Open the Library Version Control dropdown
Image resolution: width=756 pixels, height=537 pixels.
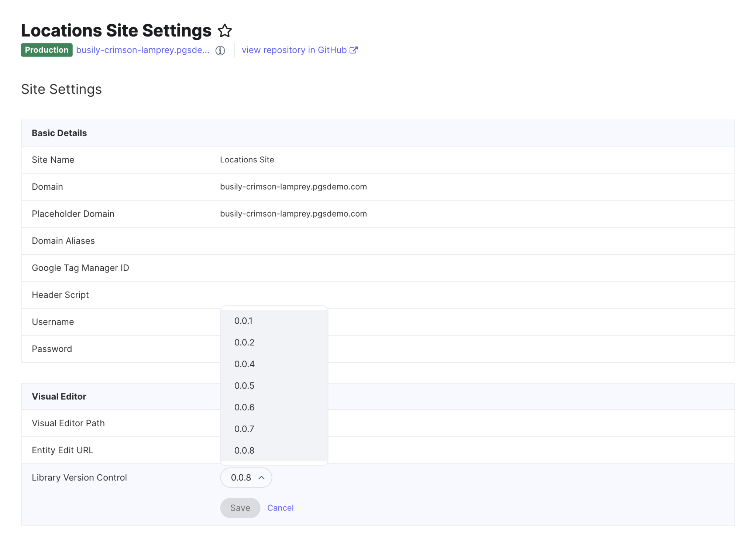click(246, 478)
